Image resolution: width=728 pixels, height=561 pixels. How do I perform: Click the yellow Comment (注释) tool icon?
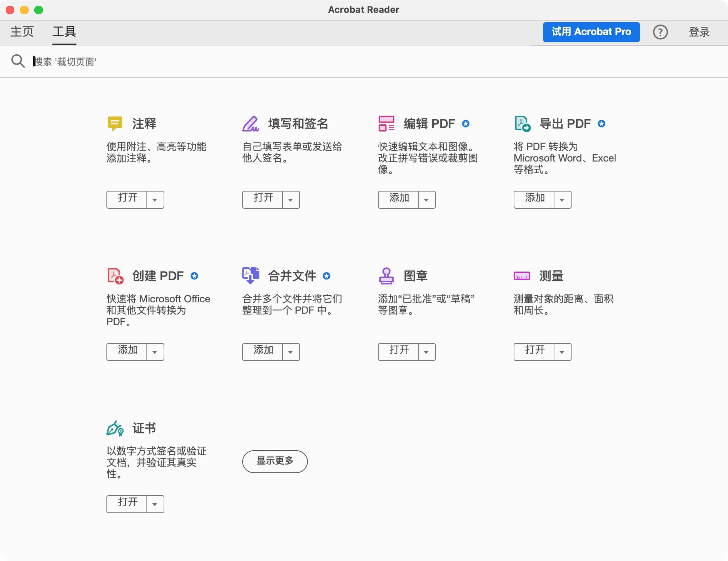(x=115, y=124)
